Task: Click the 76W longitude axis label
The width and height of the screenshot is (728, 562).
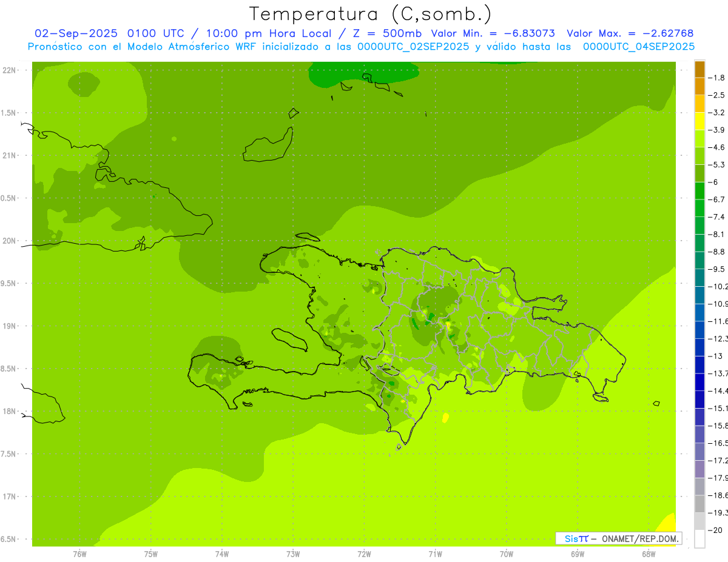Action: click(79, 554)
